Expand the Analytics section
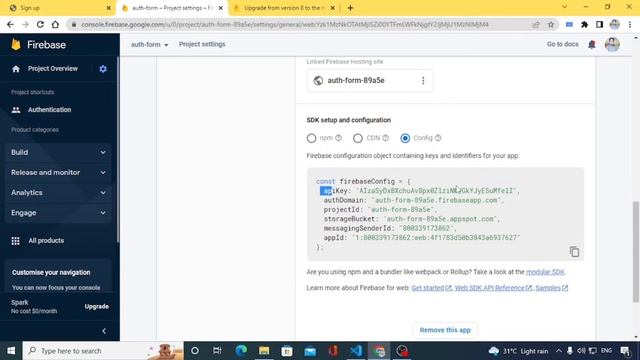The image size is (640, 360). [58, 193]
